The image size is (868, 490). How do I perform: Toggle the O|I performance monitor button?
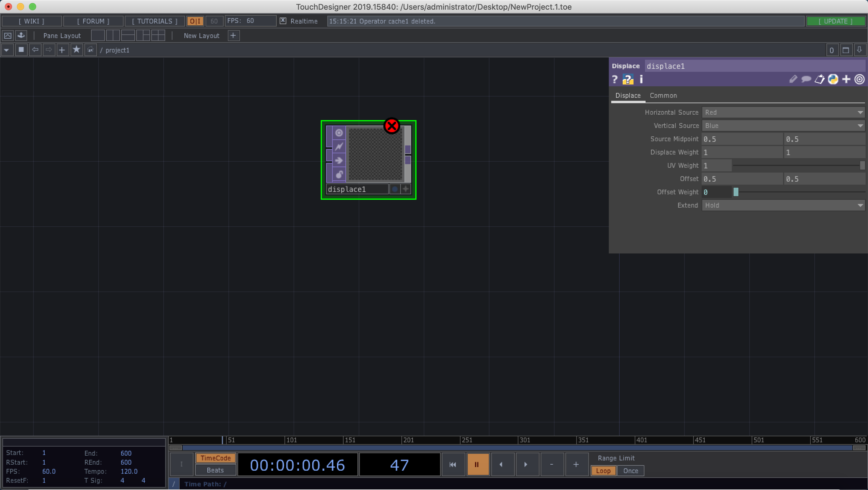(x=195, y=21)
